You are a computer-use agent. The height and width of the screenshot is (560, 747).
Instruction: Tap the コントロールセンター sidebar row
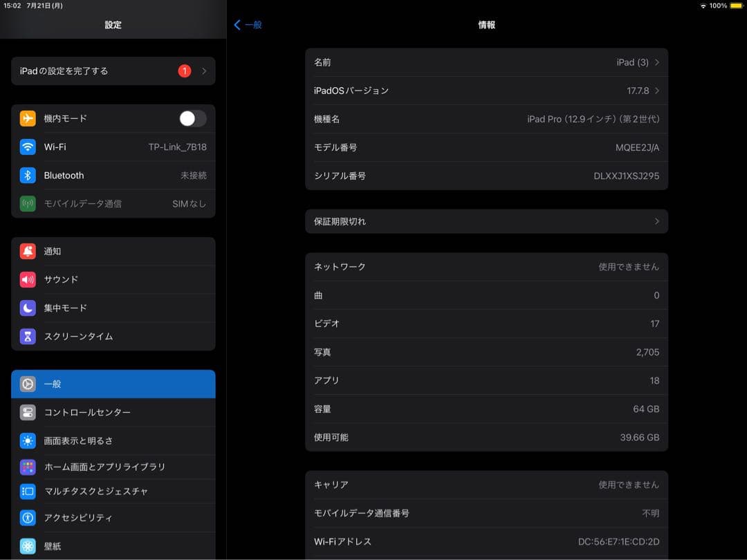(x=113, y=412)
